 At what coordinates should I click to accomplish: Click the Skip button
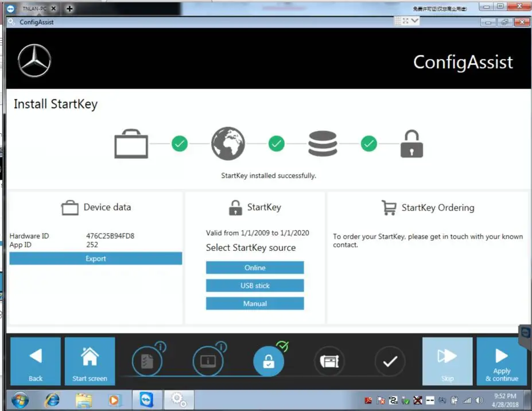(447, 361)
